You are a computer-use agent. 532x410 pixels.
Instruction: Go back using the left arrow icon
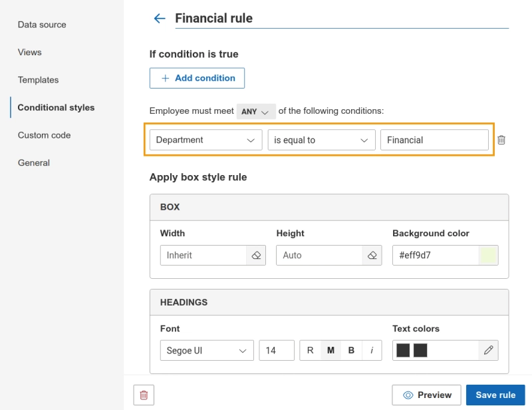160,19
